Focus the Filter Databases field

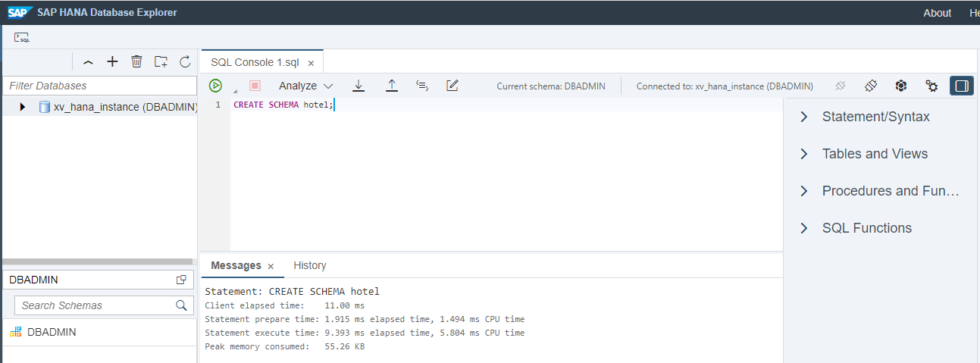100,86
